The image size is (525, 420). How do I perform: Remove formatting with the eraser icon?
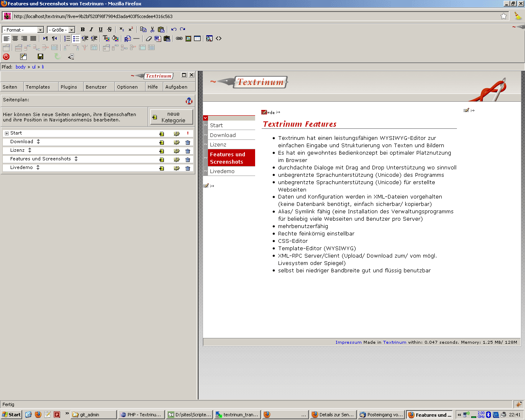pyautogui.click(x=149, y=39)
